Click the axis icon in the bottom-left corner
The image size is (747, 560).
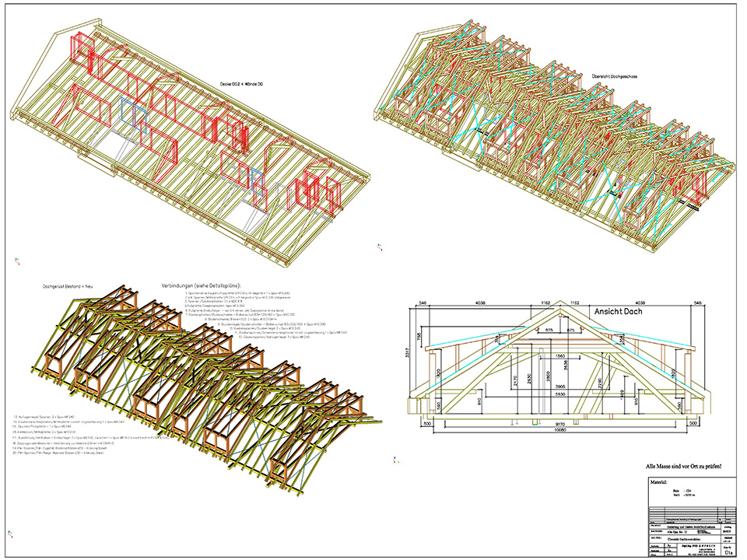(x=9, y=533)
